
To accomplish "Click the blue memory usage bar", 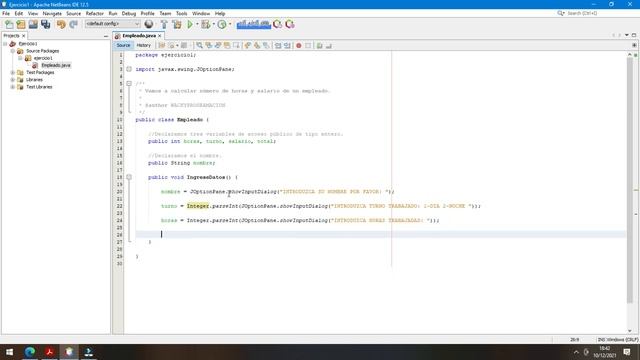I will point(253,24).
